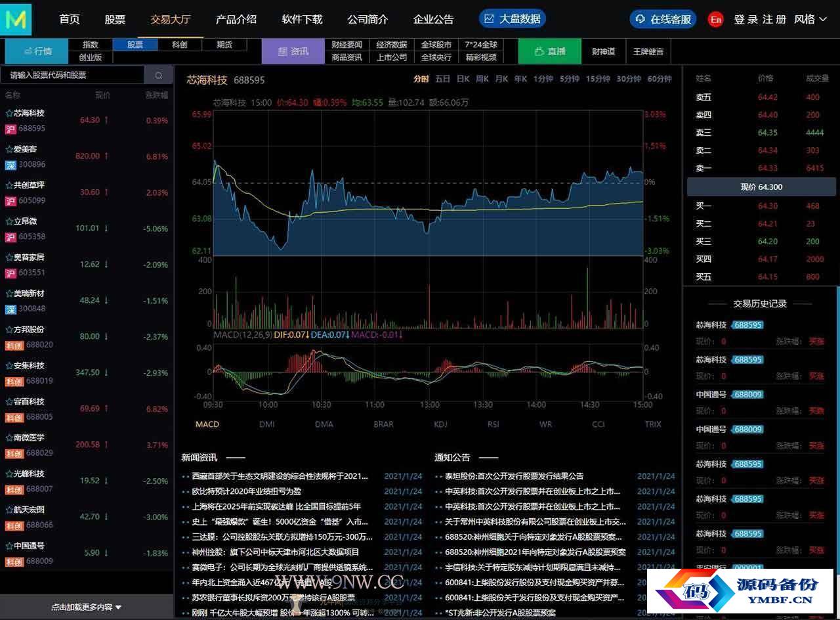Select the 行情 section button

pyautogui.click(x=37, y=51)
